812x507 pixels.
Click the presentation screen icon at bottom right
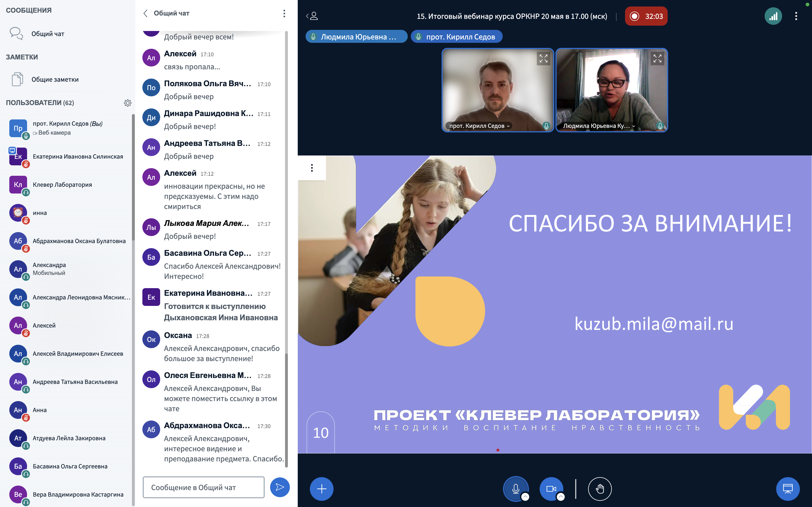coord(787,489)
